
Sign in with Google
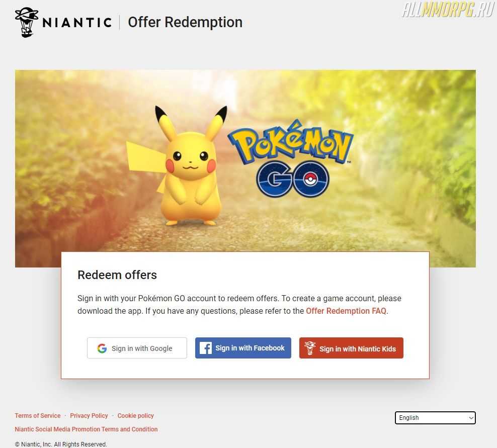pos(137,348)
